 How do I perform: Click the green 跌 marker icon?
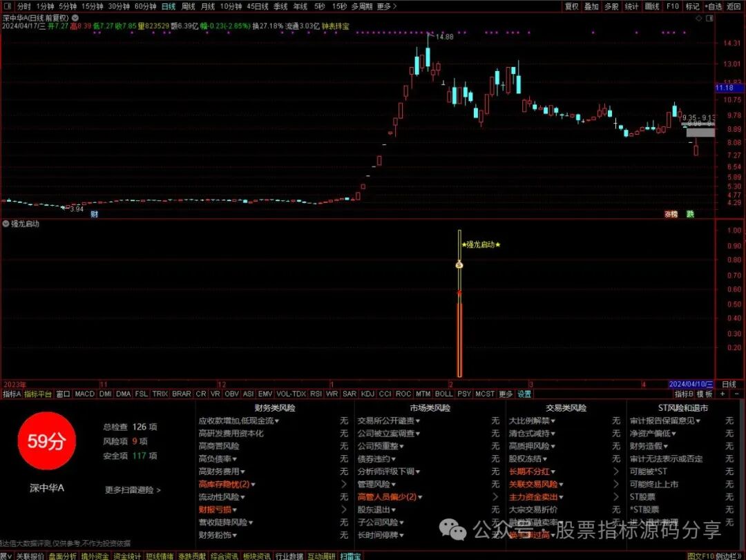(690, 214)
